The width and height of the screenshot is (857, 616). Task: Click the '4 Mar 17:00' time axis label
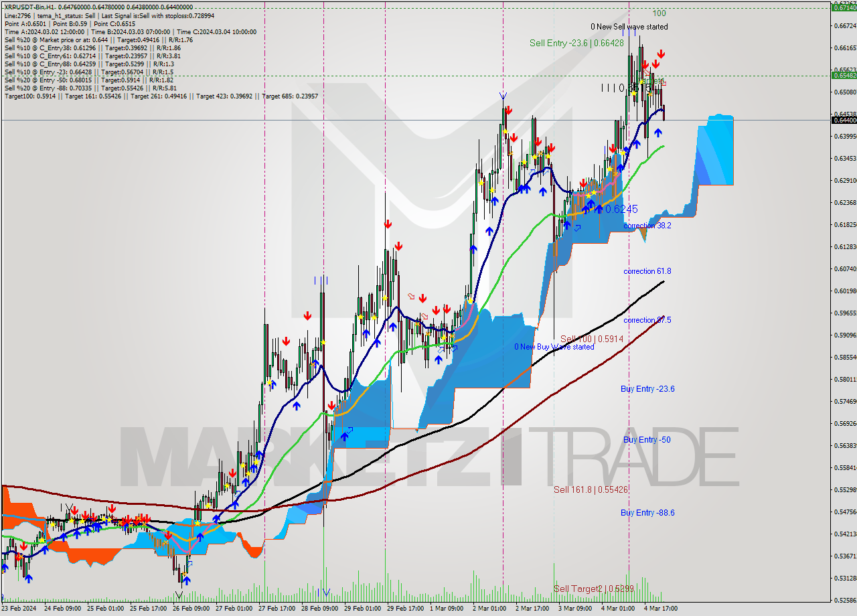pyautogui.click(x=661, y=609)
